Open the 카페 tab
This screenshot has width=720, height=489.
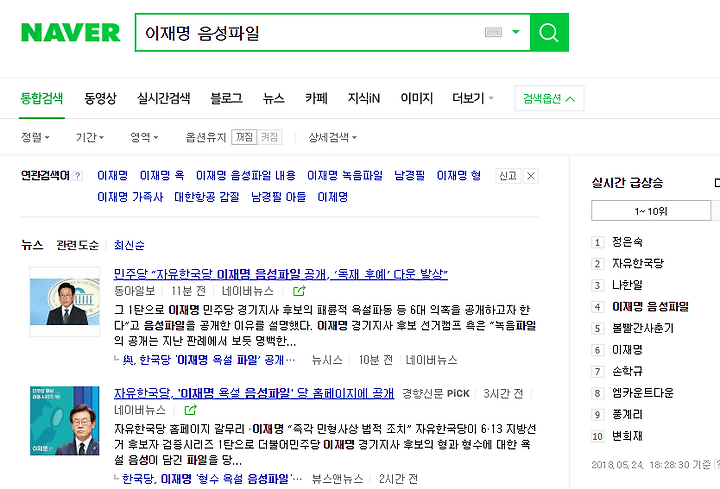point(316,98)
